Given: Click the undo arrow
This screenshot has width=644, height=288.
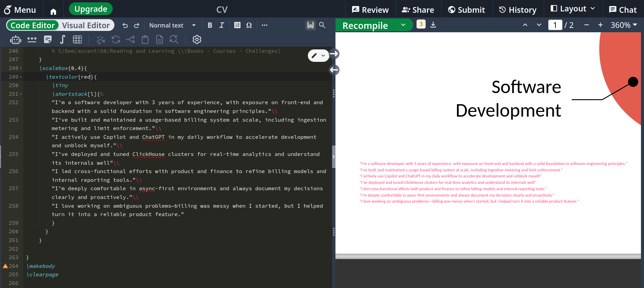Looking at the screenshot, I should (x=125, y=26).
